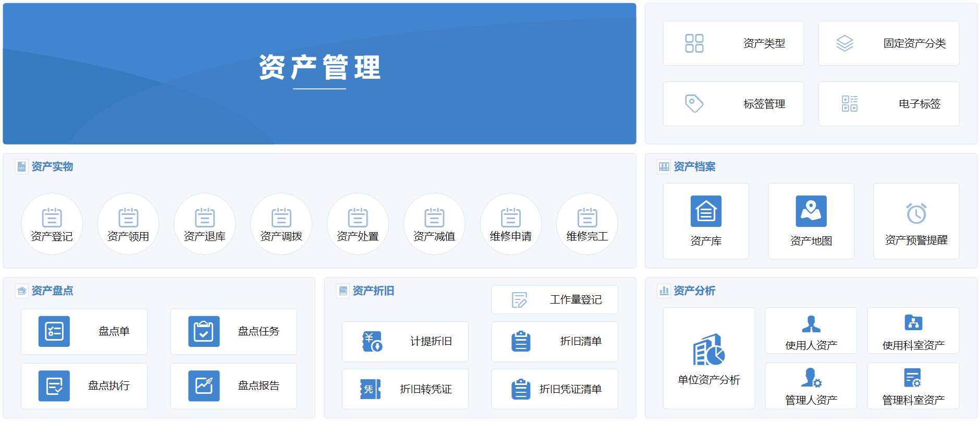Click the 标签管理 label
Screen dimensions: 980x422
764,104
